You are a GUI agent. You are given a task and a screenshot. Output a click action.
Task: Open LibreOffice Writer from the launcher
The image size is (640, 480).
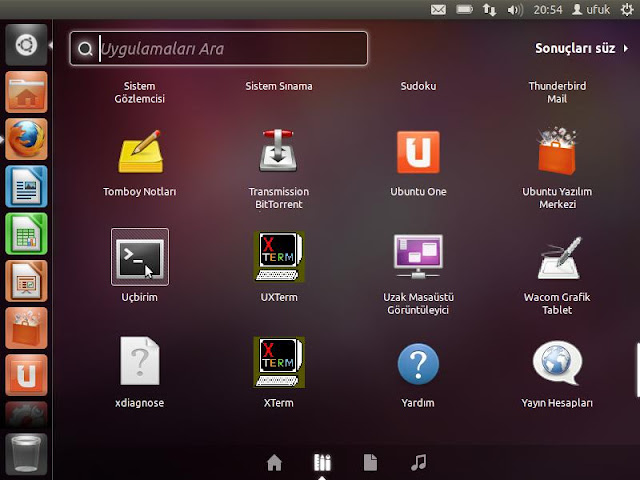click(x=27, y=187)
